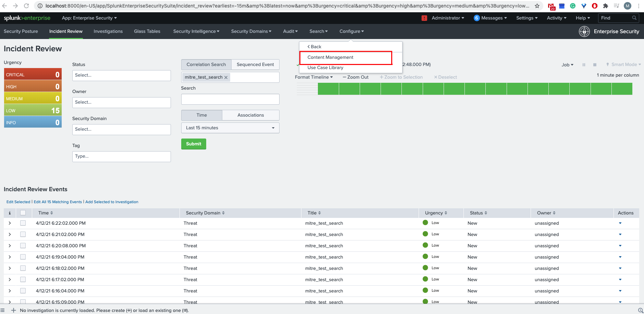Click the Submit button
The width and height of the screenshot is (644, 314).
194,144
